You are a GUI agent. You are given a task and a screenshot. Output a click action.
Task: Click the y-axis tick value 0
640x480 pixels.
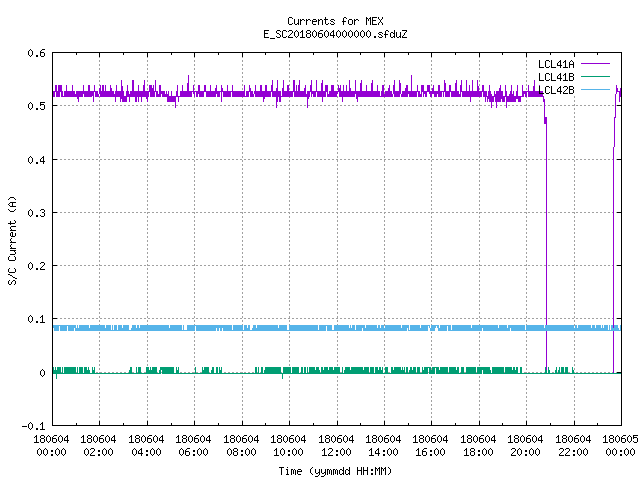pos(42,373)
